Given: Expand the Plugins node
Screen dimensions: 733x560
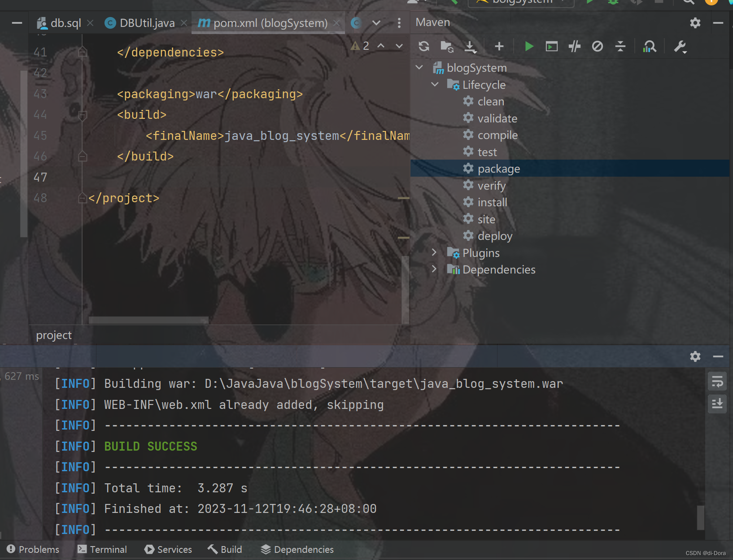Looking at the screenshot, I should click(434, 252).
